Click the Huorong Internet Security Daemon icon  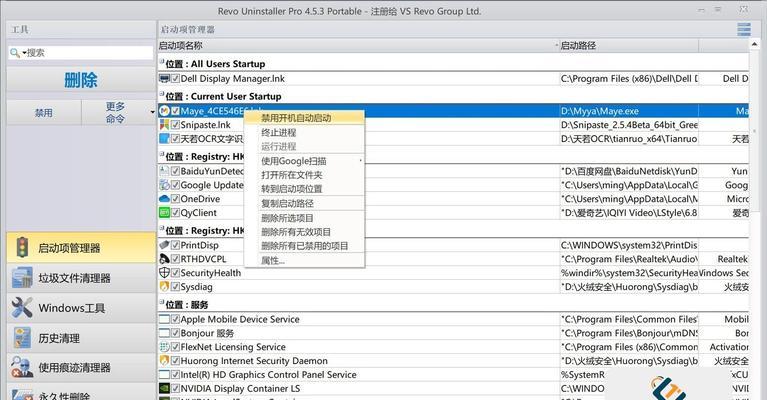(164, 360)
